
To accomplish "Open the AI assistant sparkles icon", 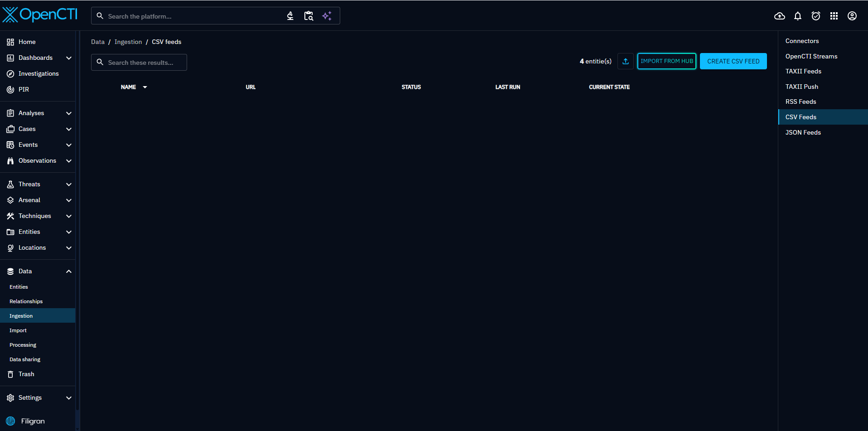I will click(x=327, y=15).
